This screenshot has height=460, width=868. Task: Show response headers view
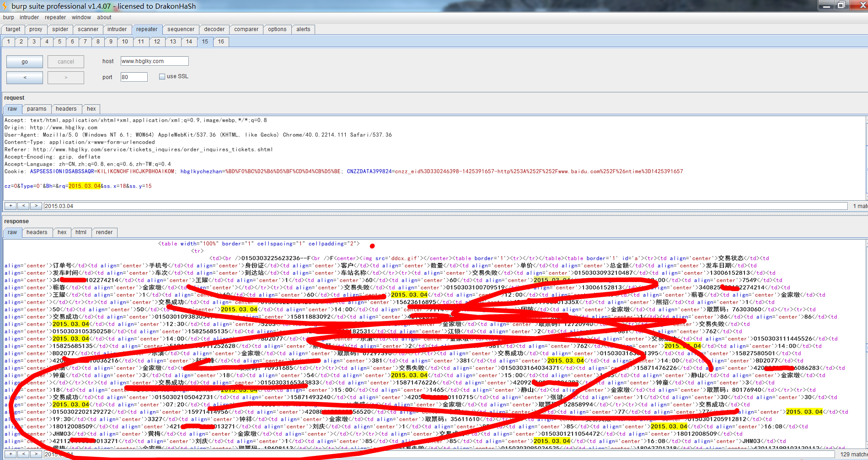coord(37,232)
